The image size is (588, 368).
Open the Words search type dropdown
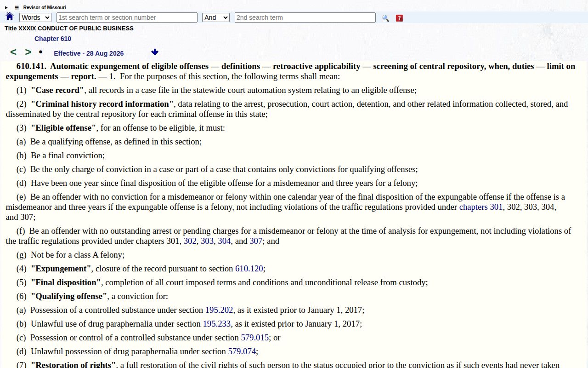(35, 17)
